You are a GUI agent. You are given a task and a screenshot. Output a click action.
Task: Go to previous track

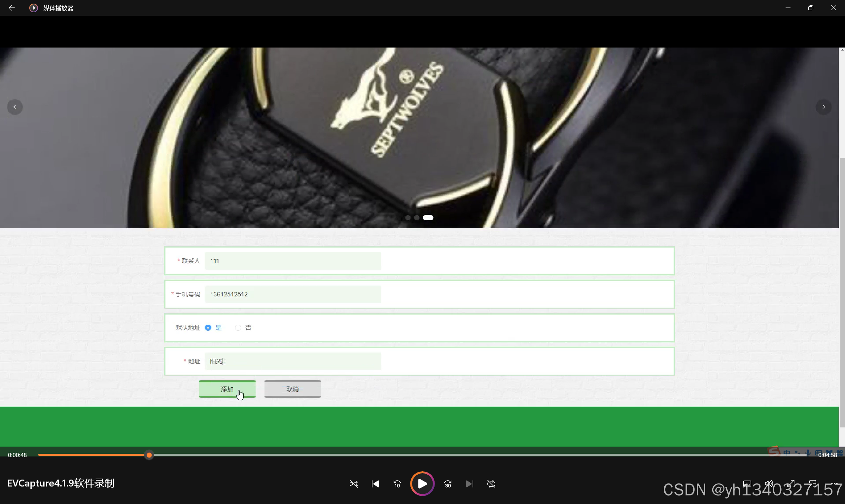tap(375, 484)
